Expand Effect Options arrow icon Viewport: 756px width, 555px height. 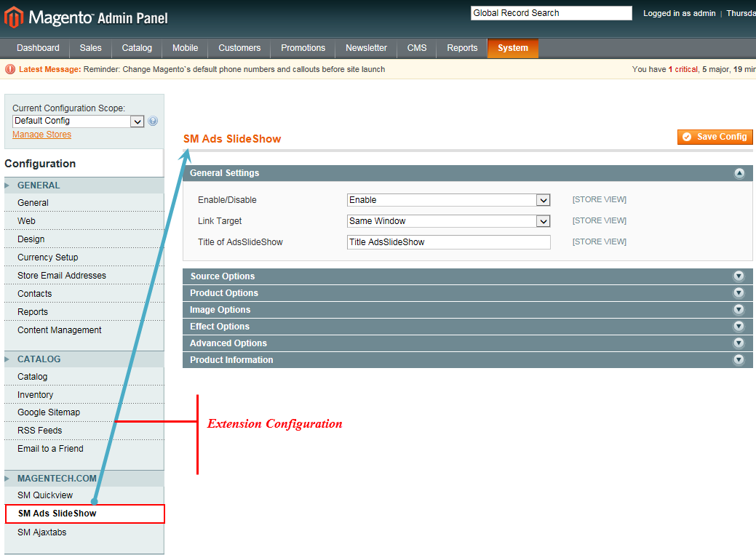pos(739,327)
